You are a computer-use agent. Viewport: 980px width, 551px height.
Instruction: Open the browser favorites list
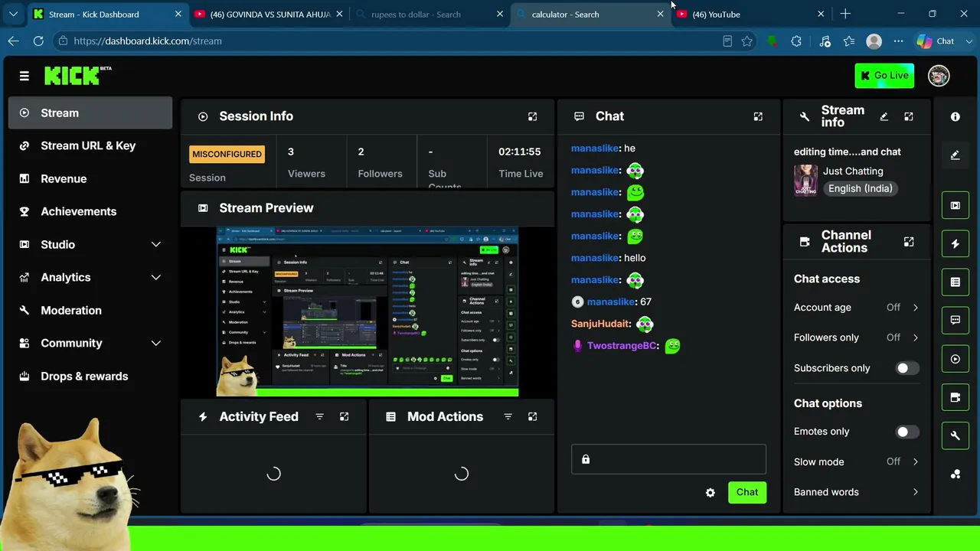[849, 41]
